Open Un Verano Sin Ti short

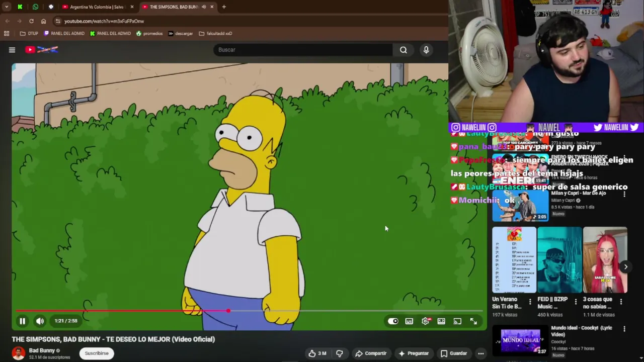point(514,260)
